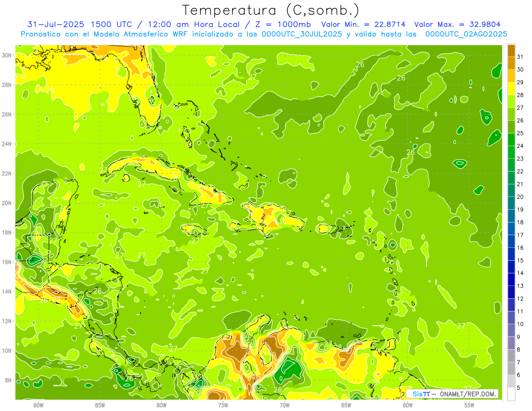Click the valid-until time '0000UTC_02AGO2025'
Viewport: 532px width, 411px height.
point(466,34)
